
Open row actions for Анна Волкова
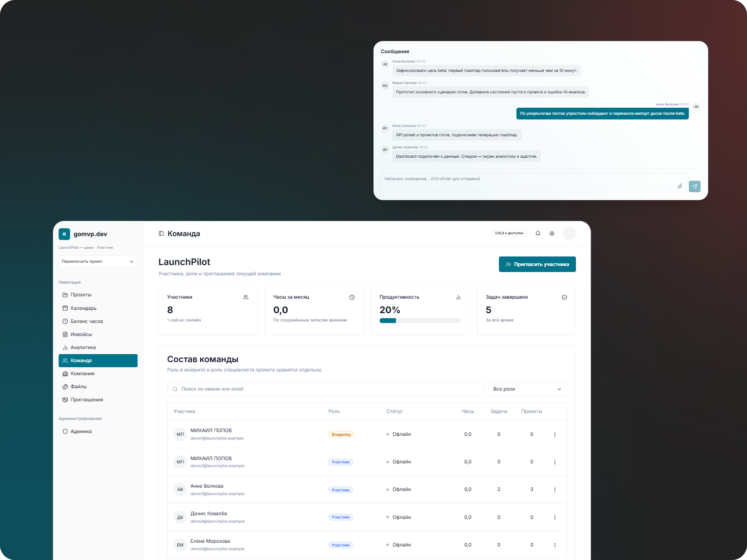[x=555, y=490]
